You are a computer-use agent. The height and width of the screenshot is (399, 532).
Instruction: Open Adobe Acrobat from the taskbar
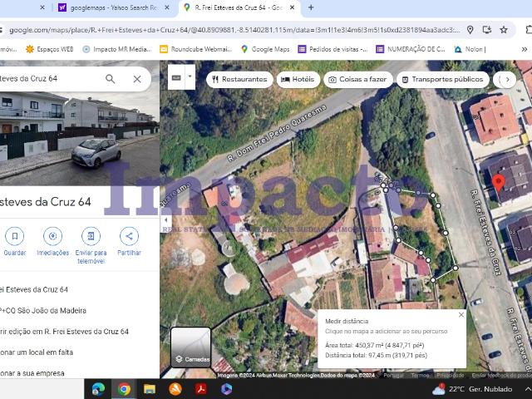pyautogui.click(x=201, y=389)
